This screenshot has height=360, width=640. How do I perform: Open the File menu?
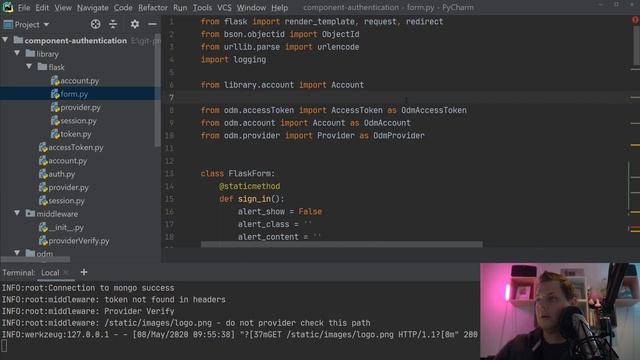[24, 8]
